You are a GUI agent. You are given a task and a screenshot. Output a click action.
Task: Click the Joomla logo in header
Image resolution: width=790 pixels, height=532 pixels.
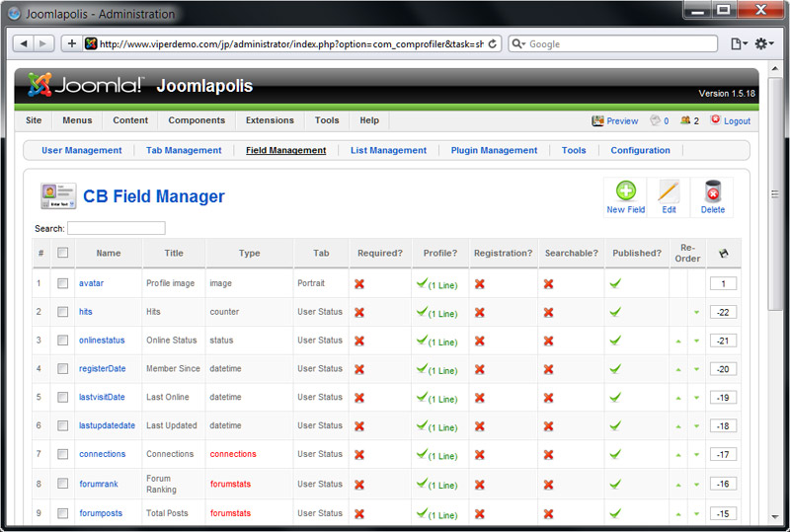pyautogui.click(x=85, y=85)
